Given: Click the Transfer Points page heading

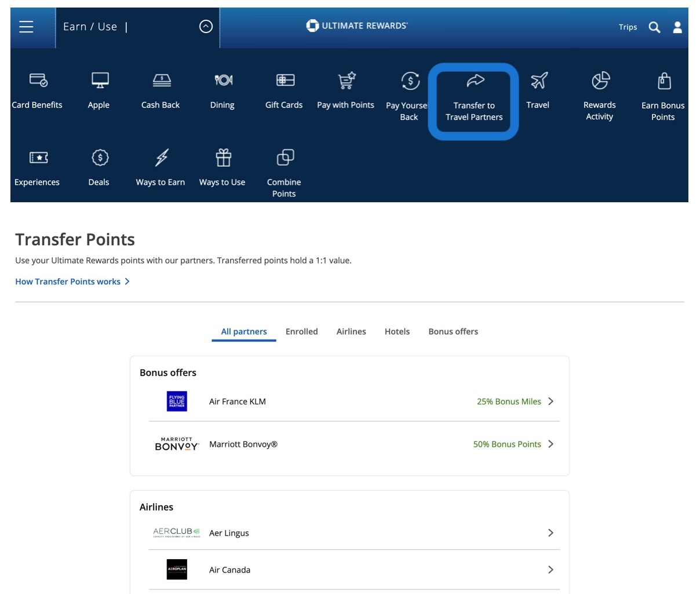Looking at the screenshot, I should click(x=75, y=239).
